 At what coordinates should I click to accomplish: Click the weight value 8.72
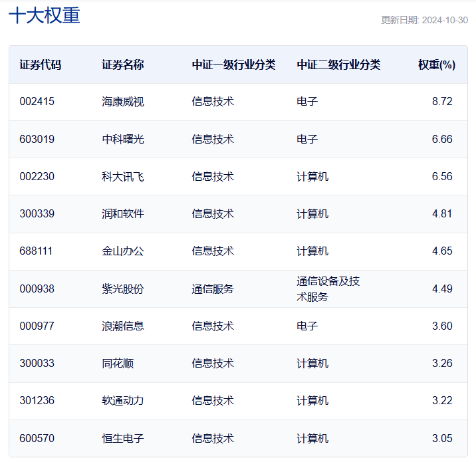pyautogui.click(x=442, y=102)
